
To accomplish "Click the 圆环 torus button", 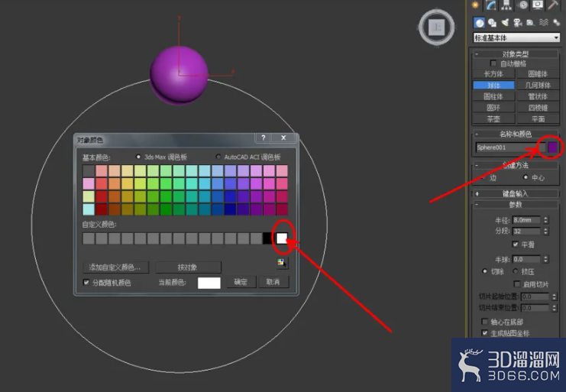I will pyautogui.click(x=493, y=108).
